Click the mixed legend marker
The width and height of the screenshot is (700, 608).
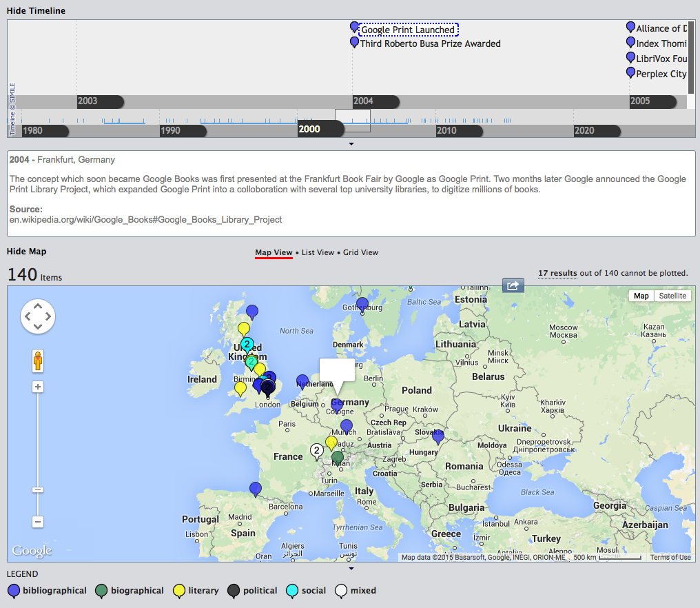tap(341, 591)
